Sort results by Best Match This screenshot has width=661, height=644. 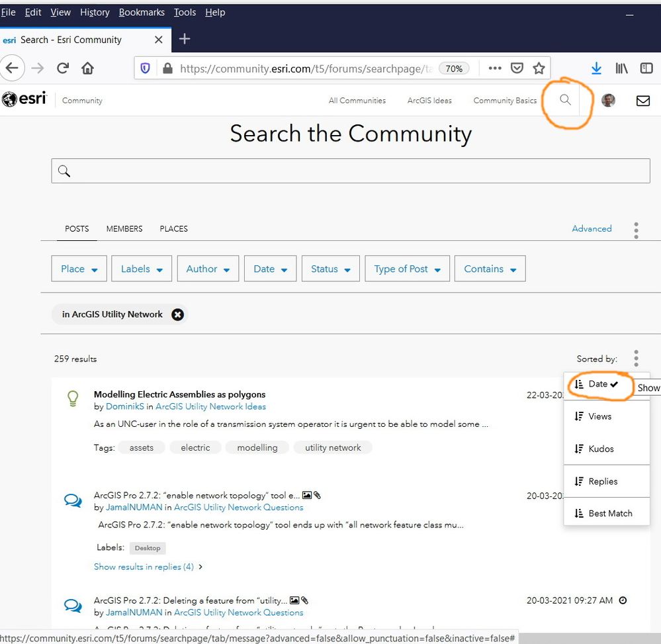point(607,513)
